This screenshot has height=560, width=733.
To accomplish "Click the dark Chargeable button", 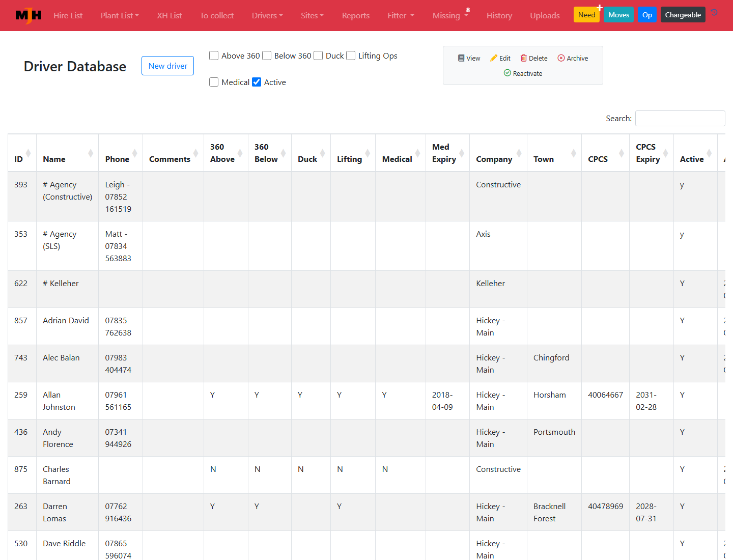I will pyautogui.click(x=683, y=15).
